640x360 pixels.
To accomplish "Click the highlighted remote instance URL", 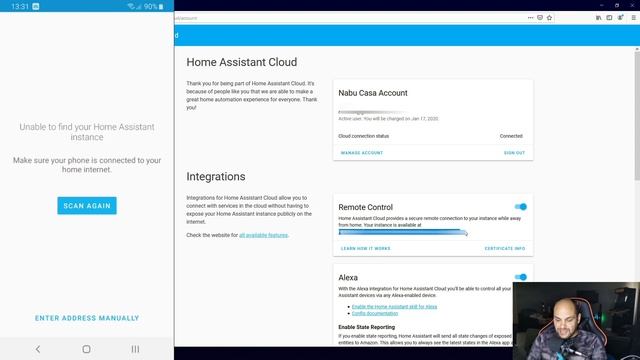I will [x=403, y=232].
